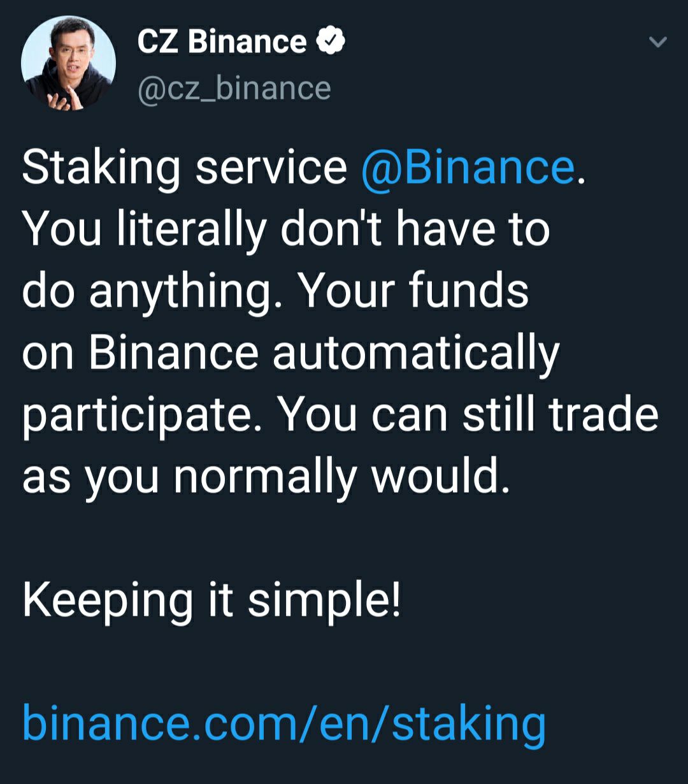Click the line "You literally don't have to"

coord(286,229)
